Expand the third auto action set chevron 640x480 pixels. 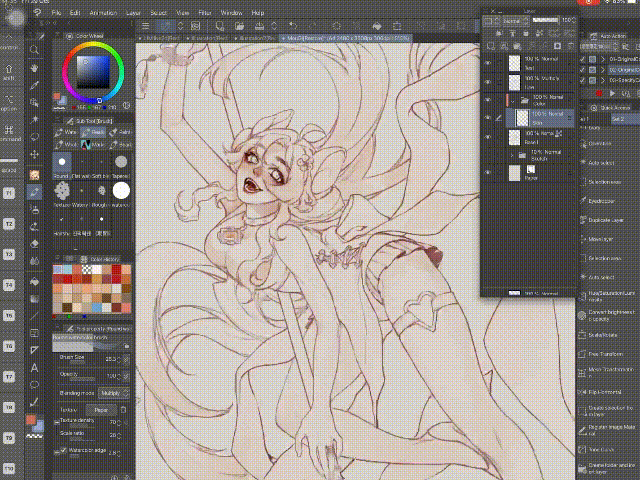[603, 81]
